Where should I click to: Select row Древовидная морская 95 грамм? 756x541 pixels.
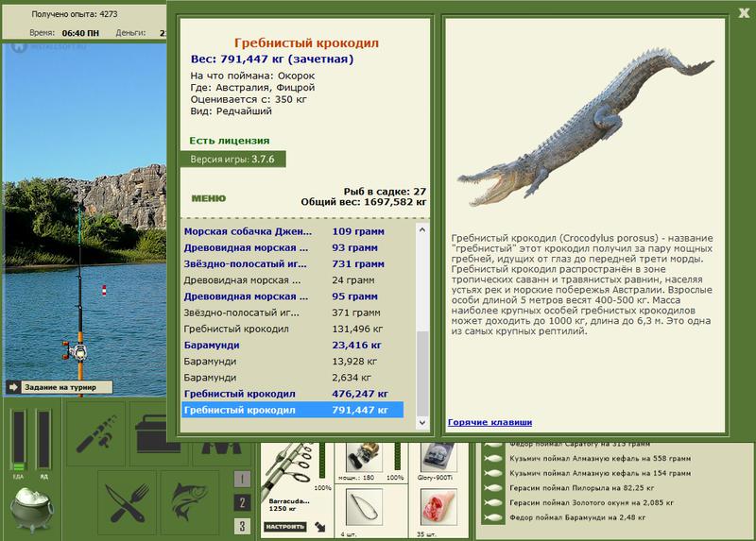click(293, 296)
